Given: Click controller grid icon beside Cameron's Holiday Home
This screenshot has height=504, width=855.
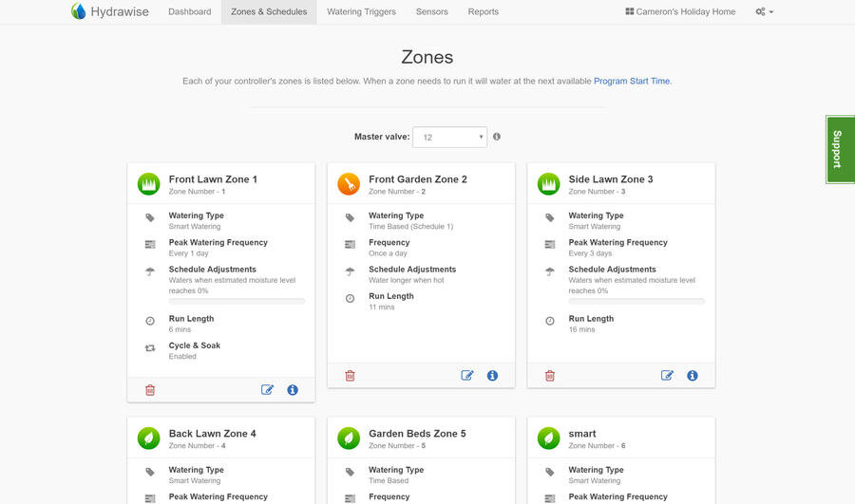Looking at the screenshot, I should 629,11.
